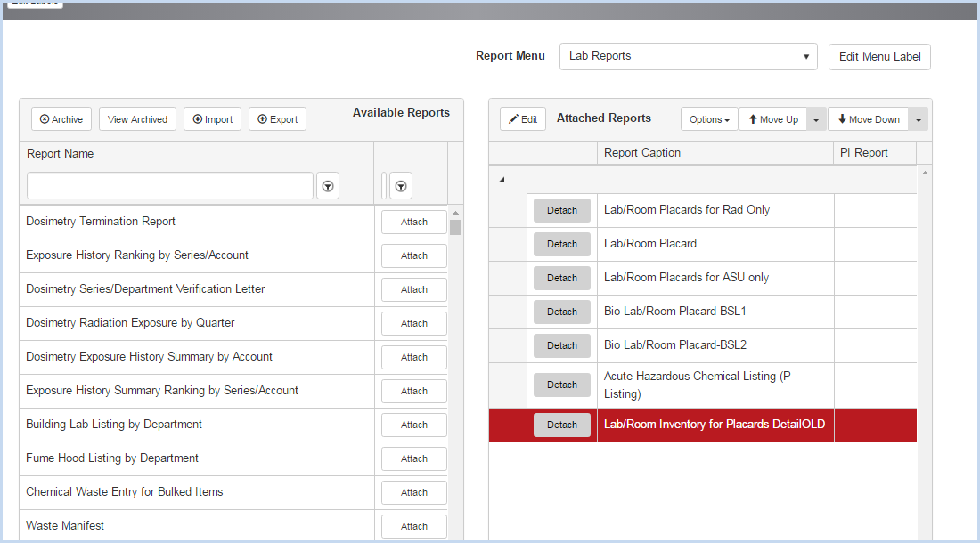Select 'Dosimetry Series/Department Verification Letter' text
The height and width of the screenshot is (543, 980).
[145, 288]
